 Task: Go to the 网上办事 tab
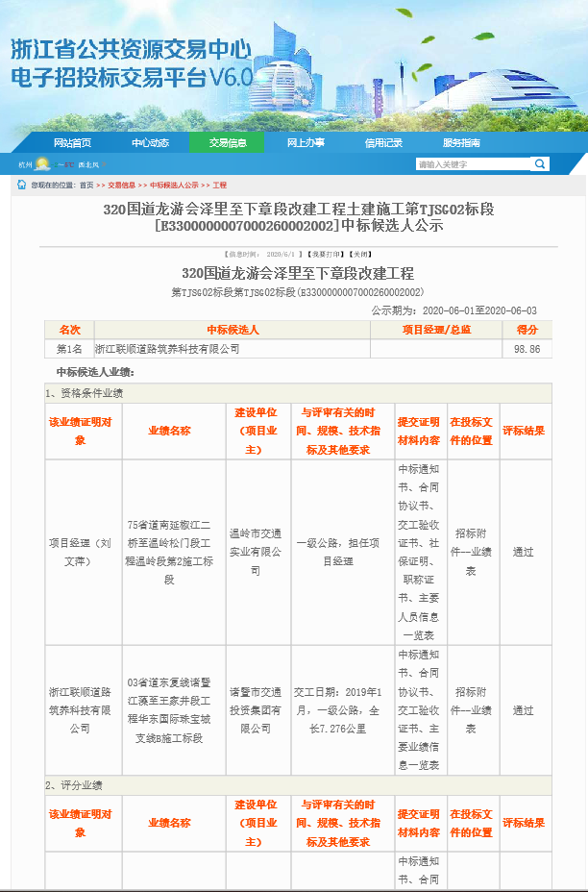tap(306, 142)
